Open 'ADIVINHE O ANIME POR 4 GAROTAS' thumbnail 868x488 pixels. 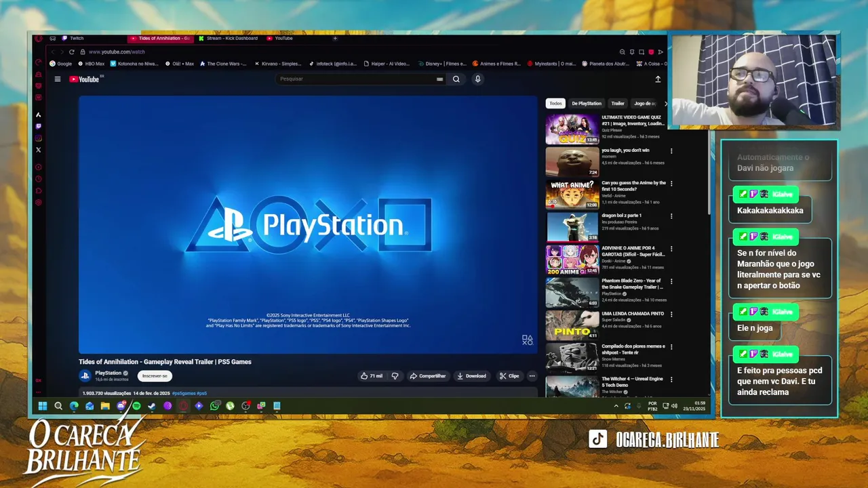point(572,260)
